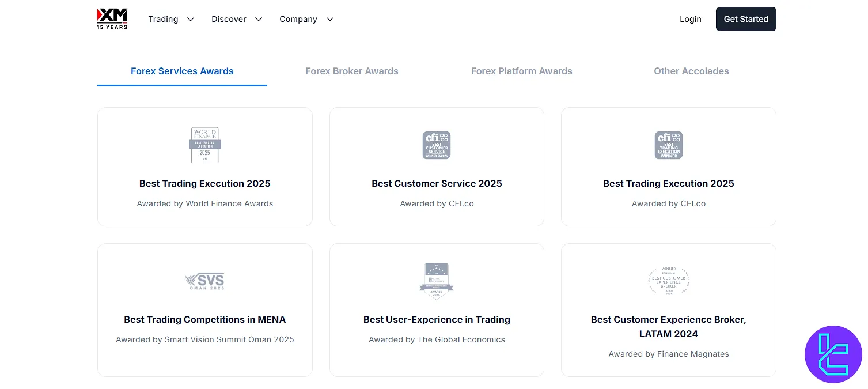Click the Login link
This screenshot has width=868, height=389.
tap(690, 19)
